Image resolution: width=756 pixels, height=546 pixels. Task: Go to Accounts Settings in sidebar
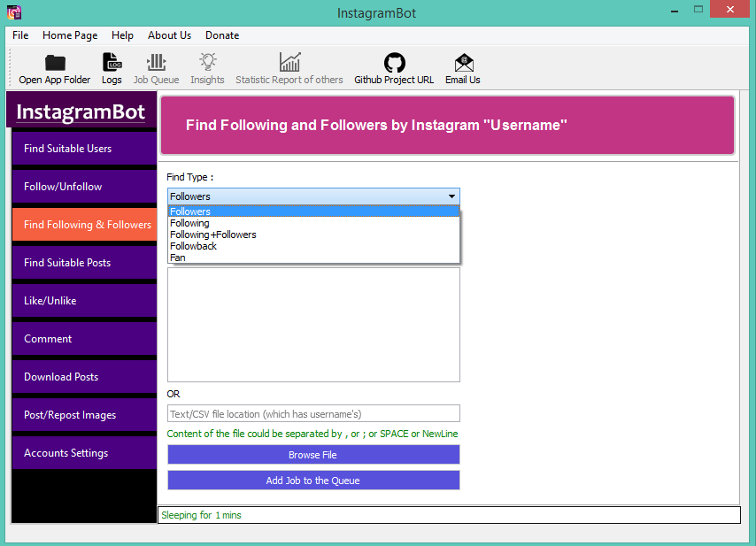84,453
